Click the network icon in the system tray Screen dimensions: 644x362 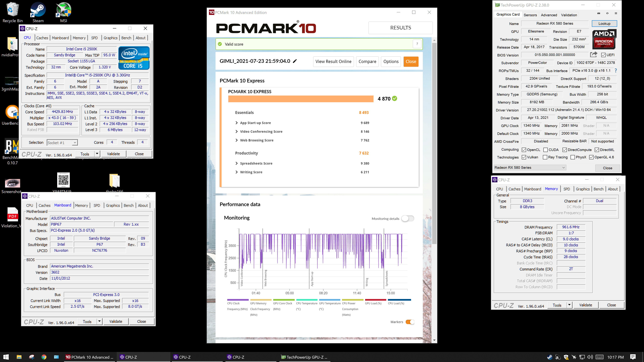pos(582,357)
